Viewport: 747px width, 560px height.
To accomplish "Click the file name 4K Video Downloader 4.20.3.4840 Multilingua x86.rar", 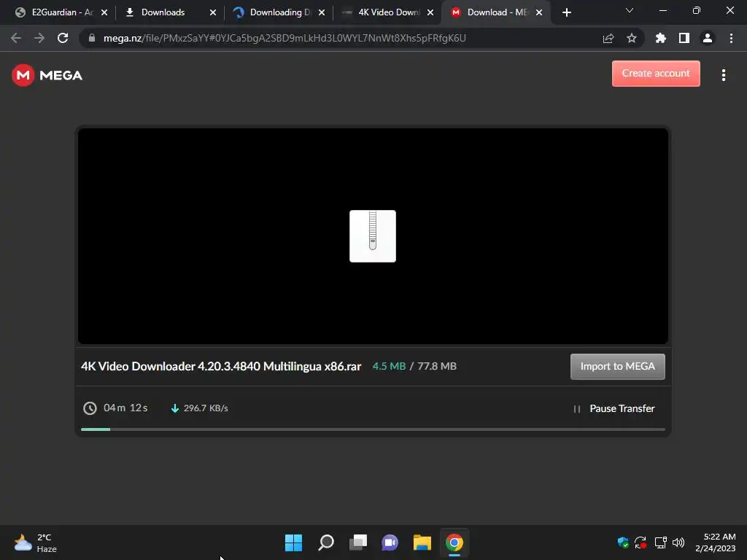I will point(221,366).
